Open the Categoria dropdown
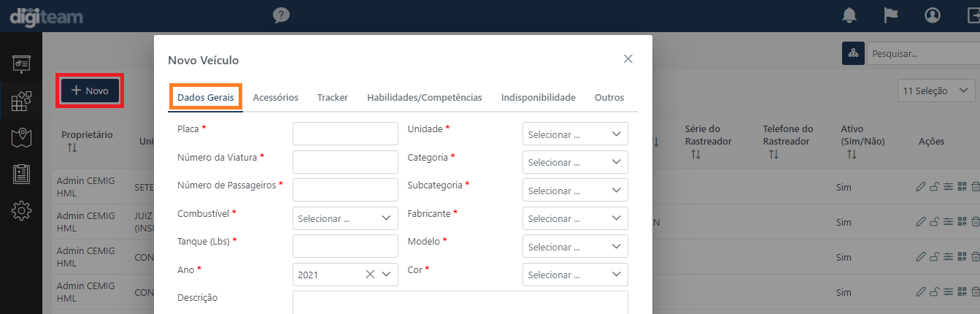The width and height of the screenshot is (980, 314). (575, 162)
